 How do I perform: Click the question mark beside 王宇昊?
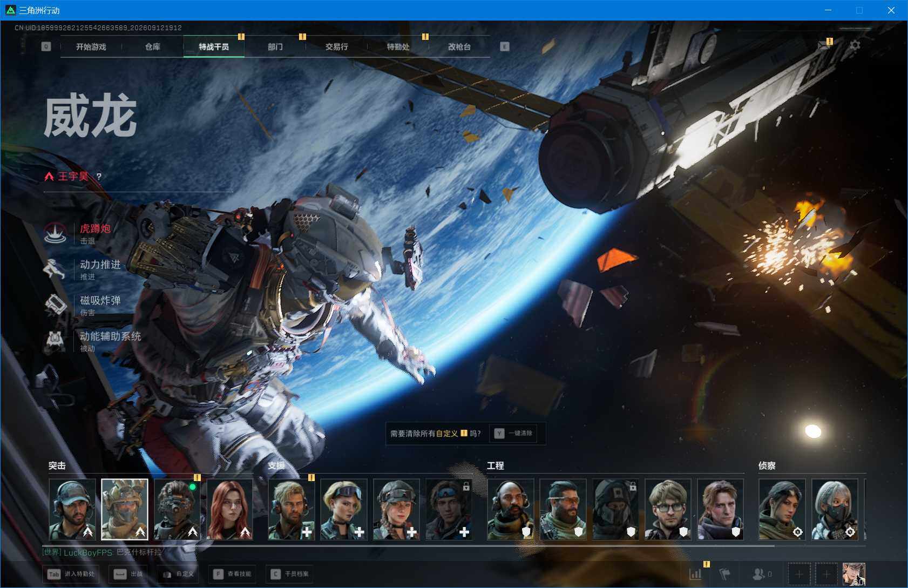pos(99,177)
